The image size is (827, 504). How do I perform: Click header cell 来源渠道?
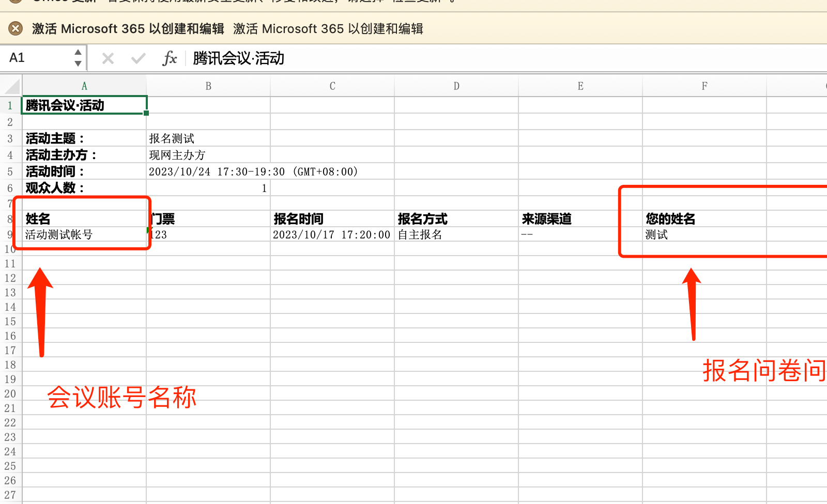[x=580, y=218]
